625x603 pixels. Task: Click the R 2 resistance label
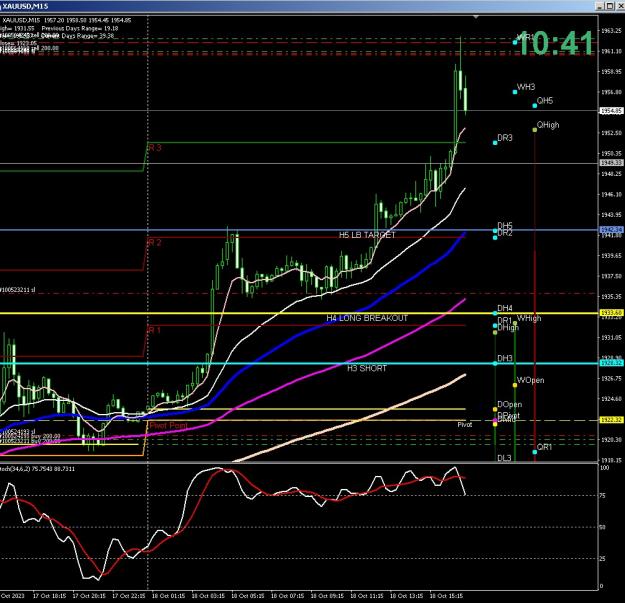coord(155,243)
